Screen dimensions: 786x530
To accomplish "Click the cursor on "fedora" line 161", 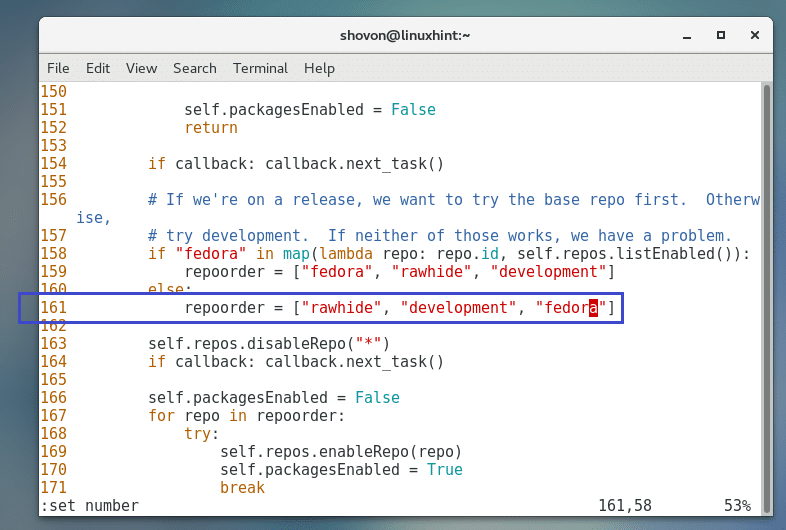I will point(594,307).
